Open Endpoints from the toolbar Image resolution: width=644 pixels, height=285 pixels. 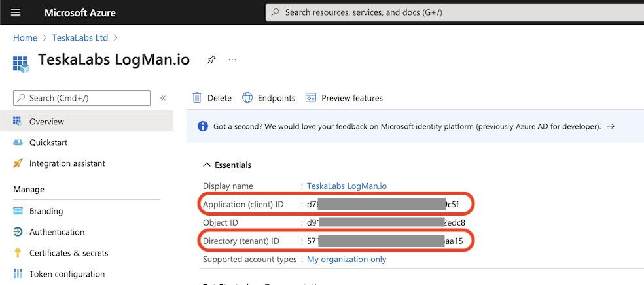tap(268, 98)
